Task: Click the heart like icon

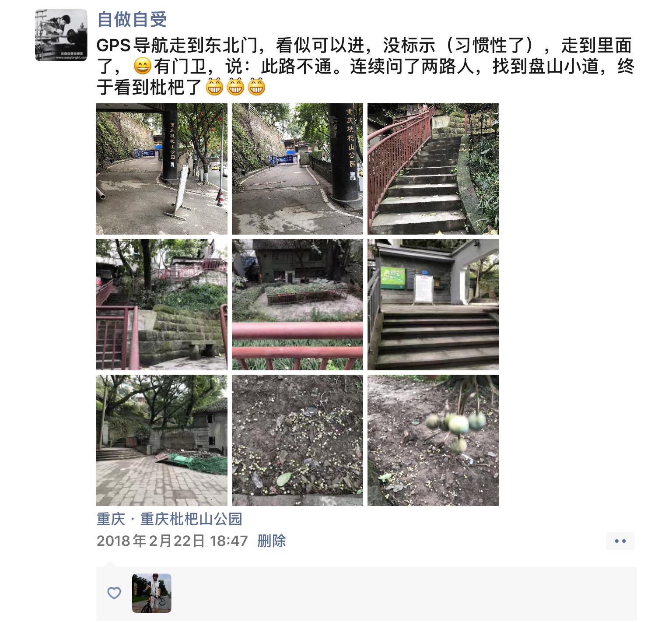Action: 114,593
